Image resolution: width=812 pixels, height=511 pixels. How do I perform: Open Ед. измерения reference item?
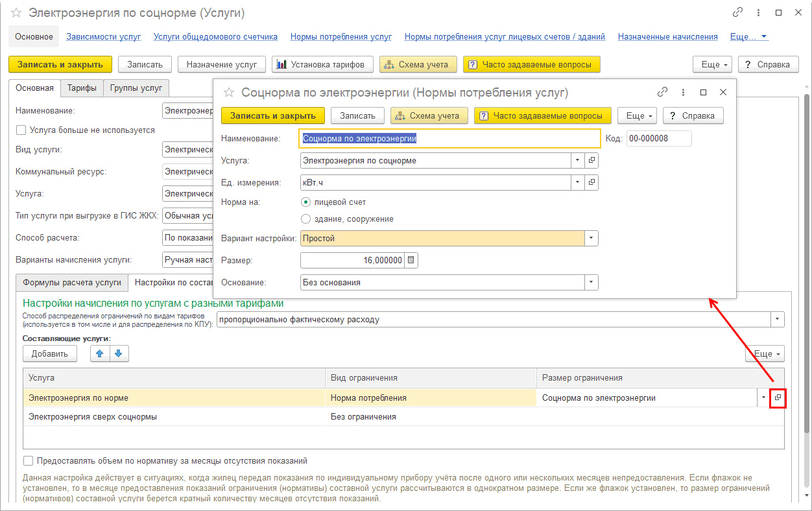pyautogui.click(x=591, y=183)
